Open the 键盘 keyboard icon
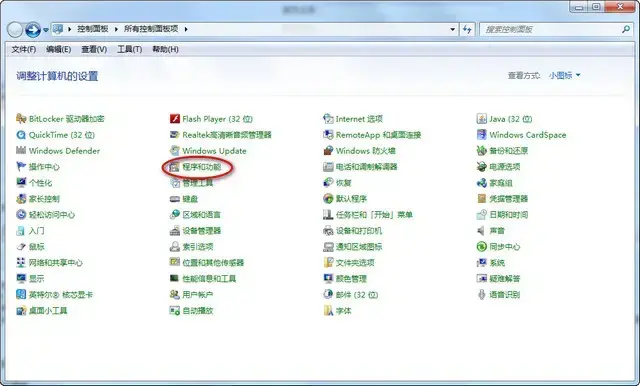 pos(175,199)
